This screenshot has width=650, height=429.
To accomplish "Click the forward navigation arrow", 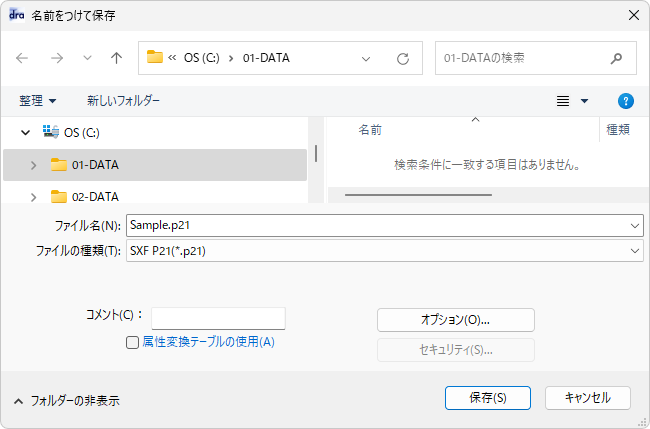I will tap(57, 58).
